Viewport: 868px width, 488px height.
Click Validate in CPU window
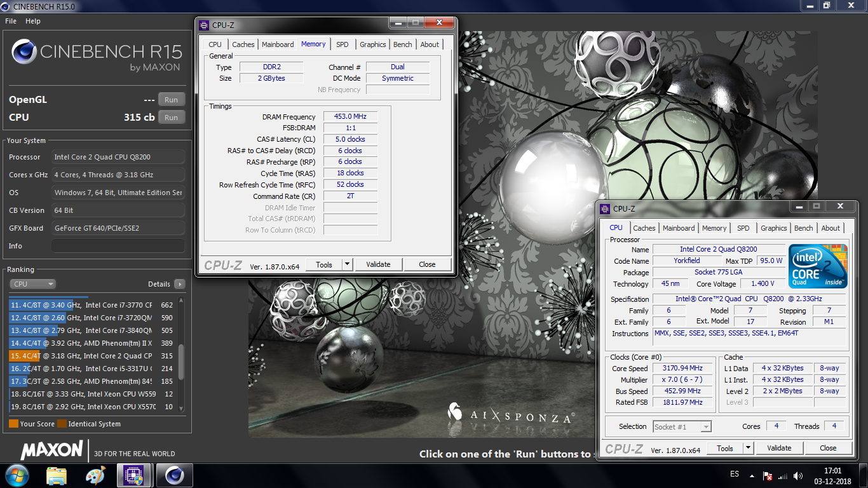coord(779,448)
